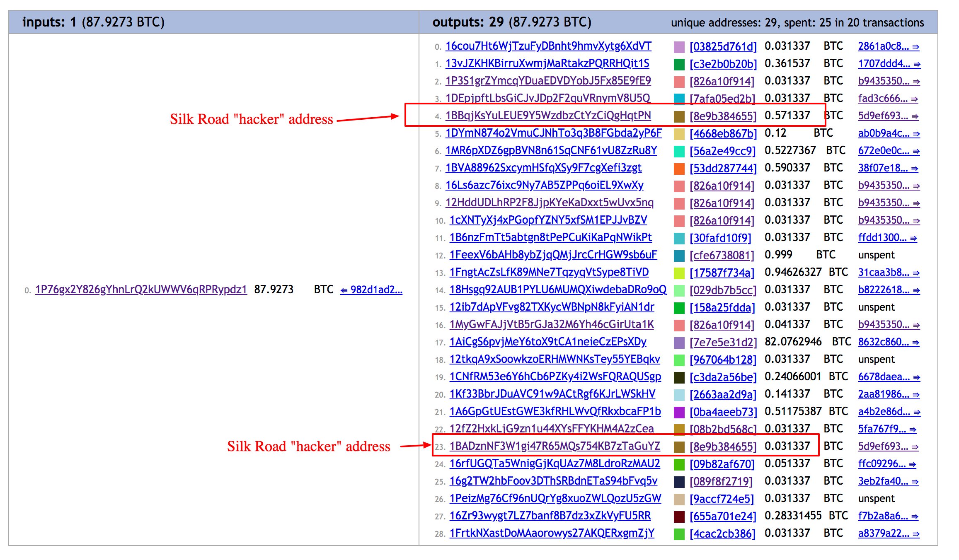Follow spending transaction ffdd1300
Viewport: 959px width, 560px height.
coord(888,237)
